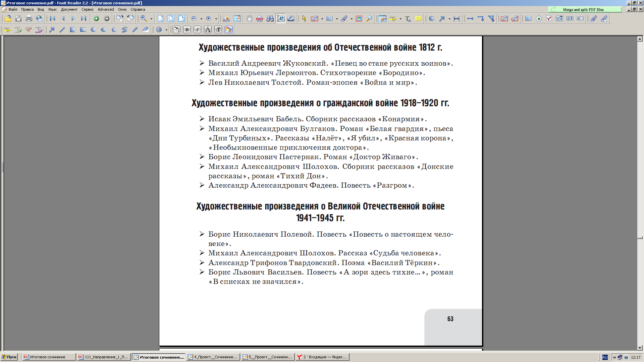Image resolution: width=644 pixels, height=362 pixels.
Task: Go to the first page
Action: (x=53, y=19)
